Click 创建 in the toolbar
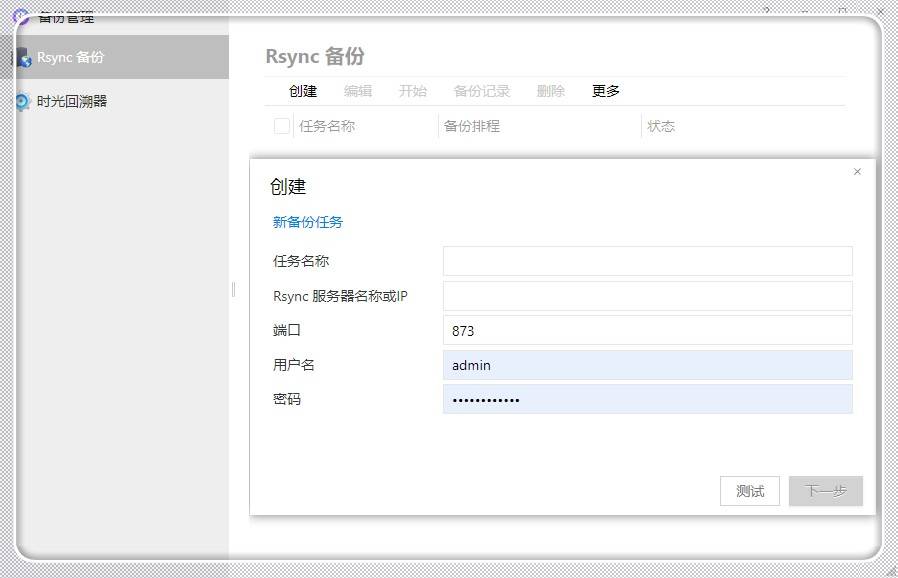This screenshot has height=578, width=898. (303, 91)
